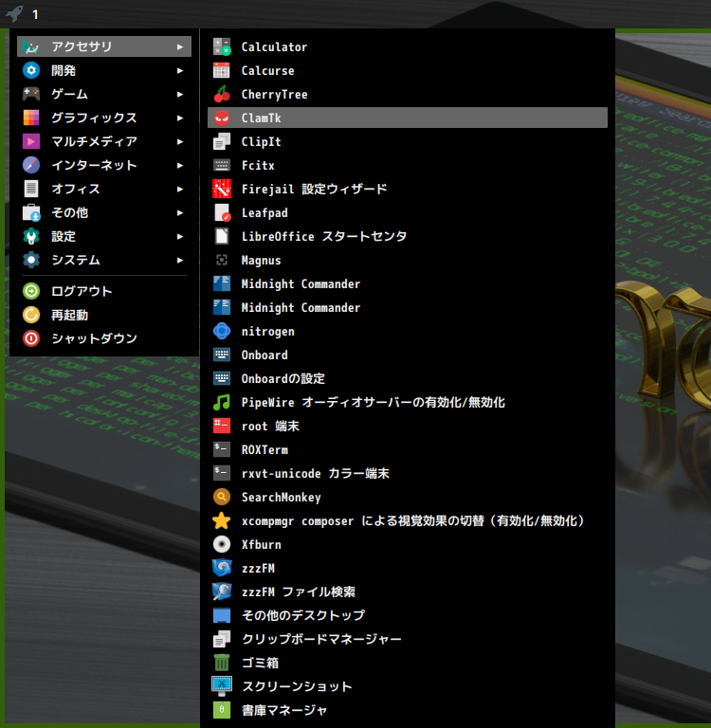Click the Xfburn disc icon
Screen dimensions: 711x728
[x=222, y=544]
